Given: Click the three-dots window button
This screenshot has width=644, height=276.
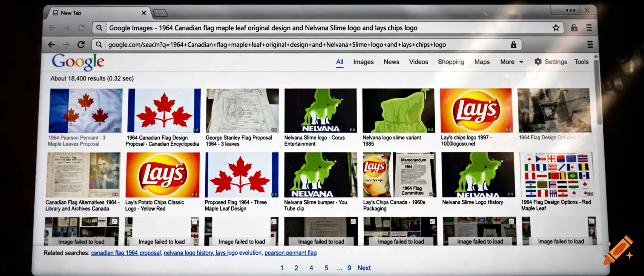Looking at the screenshot, I should 571,10.
